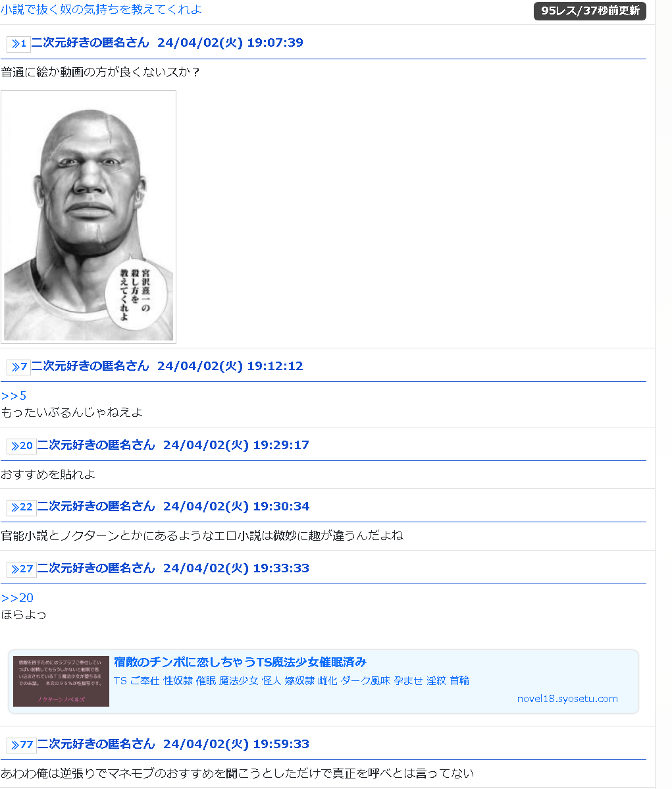
Task: Follow the >>5 anchor link
Action: 14,396
